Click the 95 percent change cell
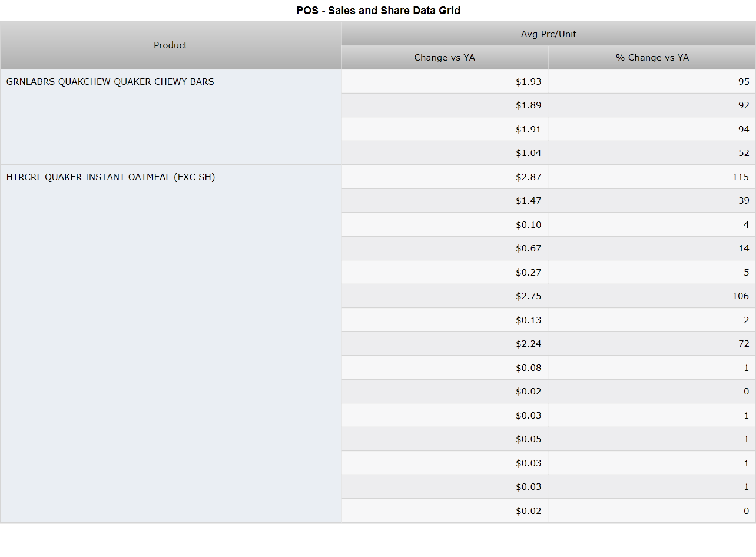The image size is (756, 557). 652,82
